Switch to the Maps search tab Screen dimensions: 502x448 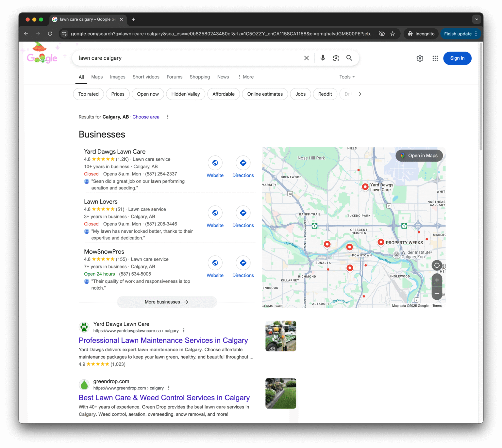point(97,77)
